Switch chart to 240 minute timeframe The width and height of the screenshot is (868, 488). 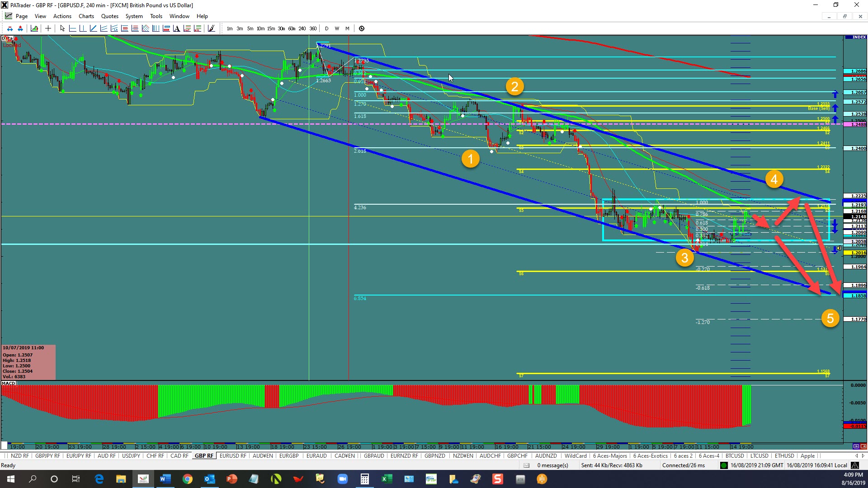pyautogui.click(x=302, y=28)
